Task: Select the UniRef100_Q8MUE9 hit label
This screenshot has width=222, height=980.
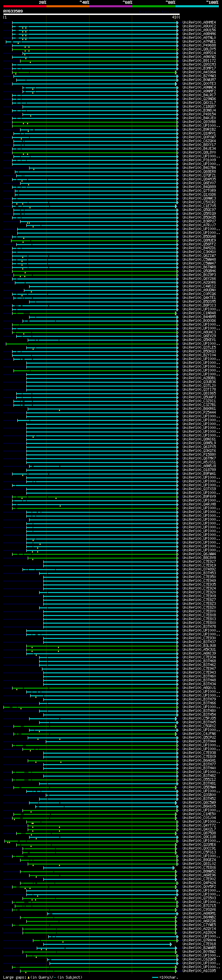Action: pyautogui.click(x=199, y=241)
